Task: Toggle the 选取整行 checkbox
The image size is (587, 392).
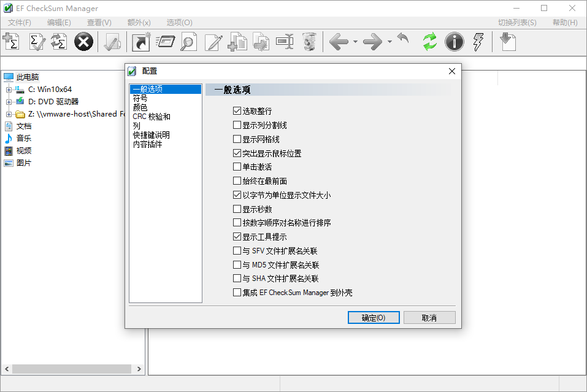Action: click(237, 111)
